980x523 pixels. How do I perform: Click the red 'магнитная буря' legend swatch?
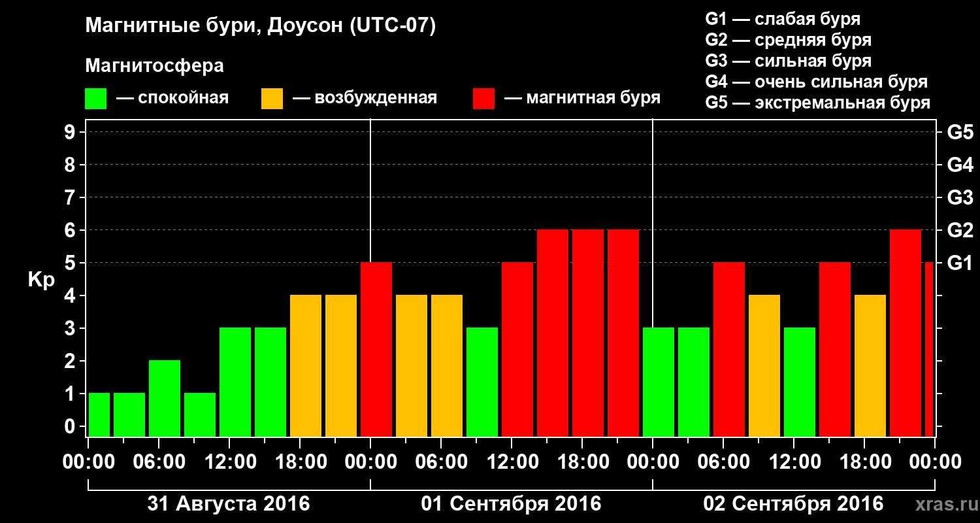pyautogui.click(x=483, y=99)
